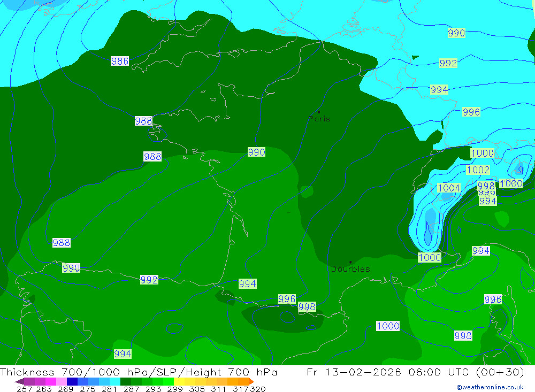The width and height of the screenshot is (535, 392).
Task: Click the legend value 311
Action: tap(218, 389)
